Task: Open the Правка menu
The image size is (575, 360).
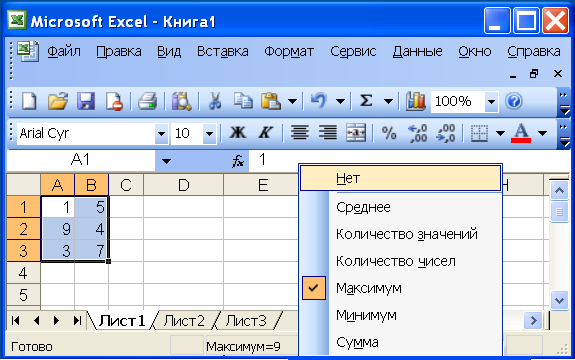Action: click(119, 52)
